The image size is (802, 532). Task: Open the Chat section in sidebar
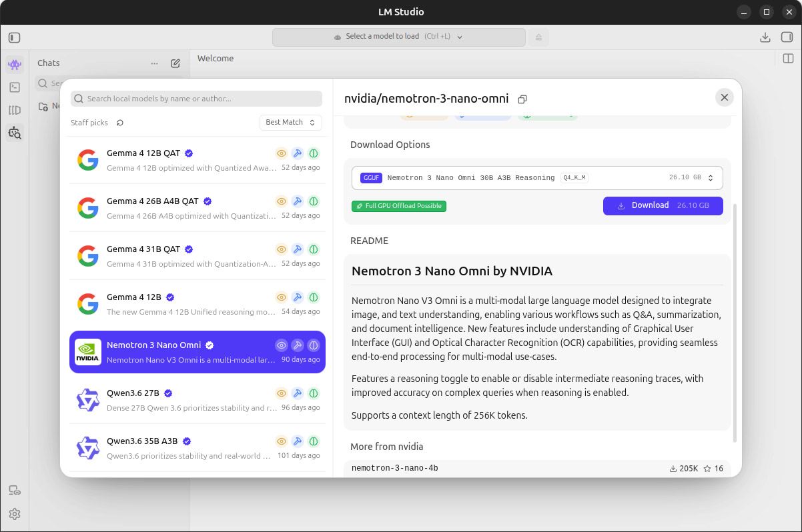pyautogui.click(x=15, y=65)
